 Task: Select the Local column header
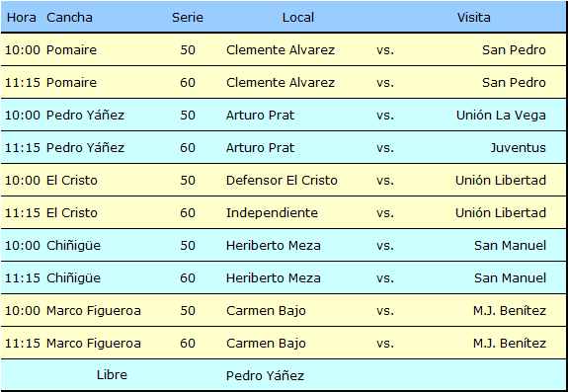tap(297, 18)
